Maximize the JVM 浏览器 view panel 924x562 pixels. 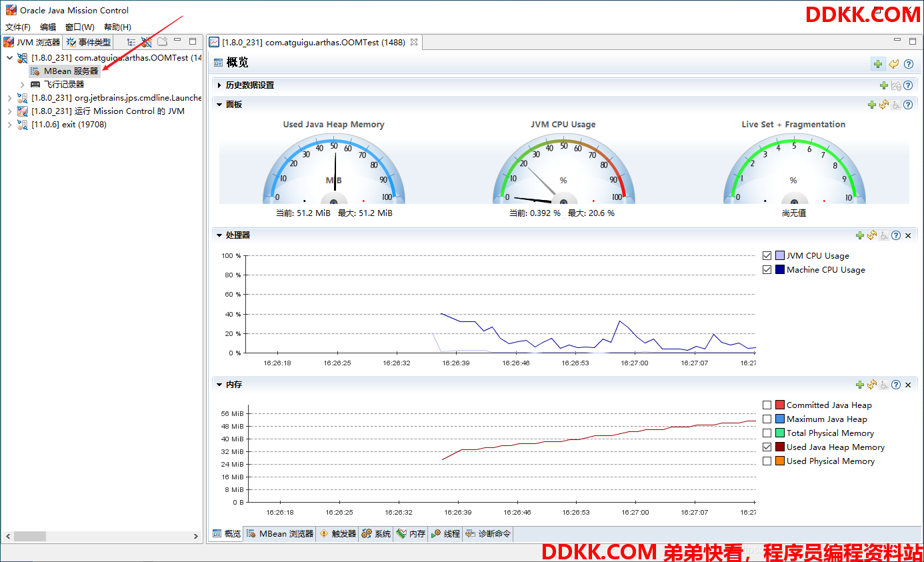click(x=193, y=41)
